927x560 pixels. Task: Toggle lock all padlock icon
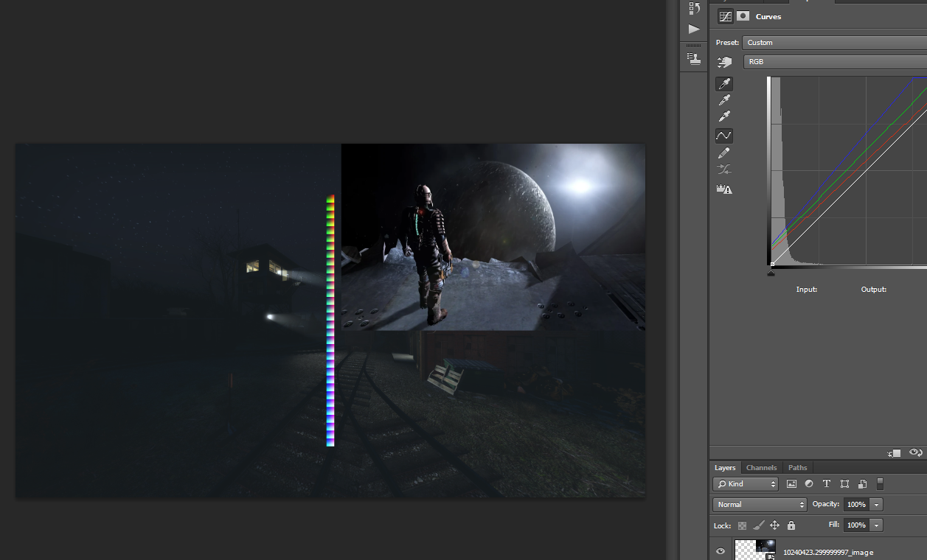coord(791,525)
